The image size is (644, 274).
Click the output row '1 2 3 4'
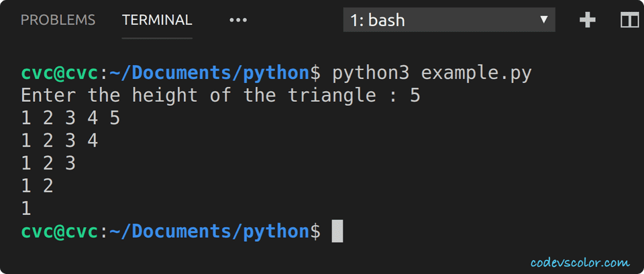click(60, 141)
